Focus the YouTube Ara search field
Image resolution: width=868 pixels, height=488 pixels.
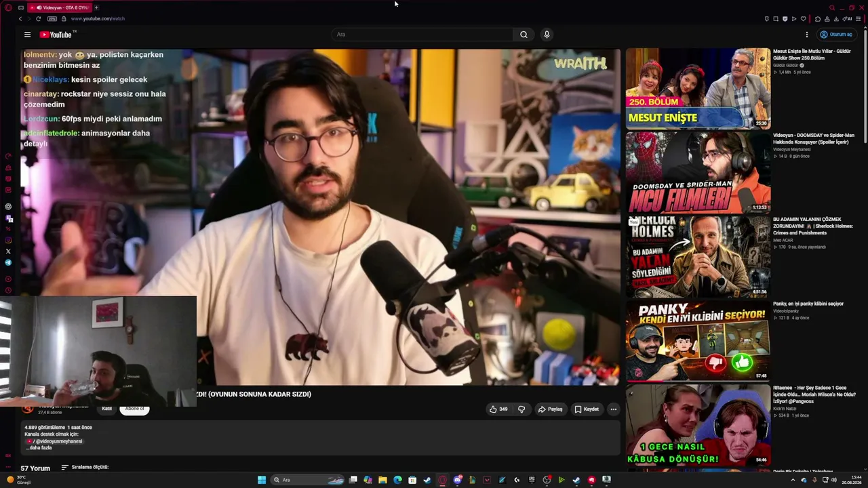423,35
